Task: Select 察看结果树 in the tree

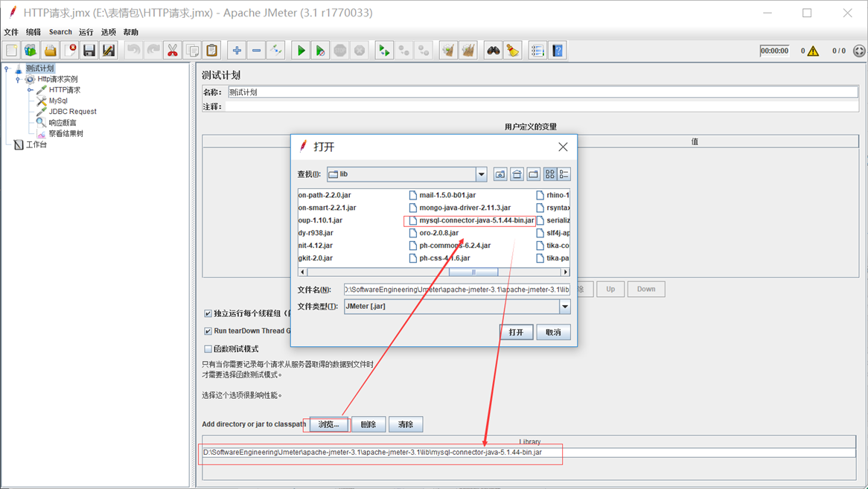Action: point(66,134)
